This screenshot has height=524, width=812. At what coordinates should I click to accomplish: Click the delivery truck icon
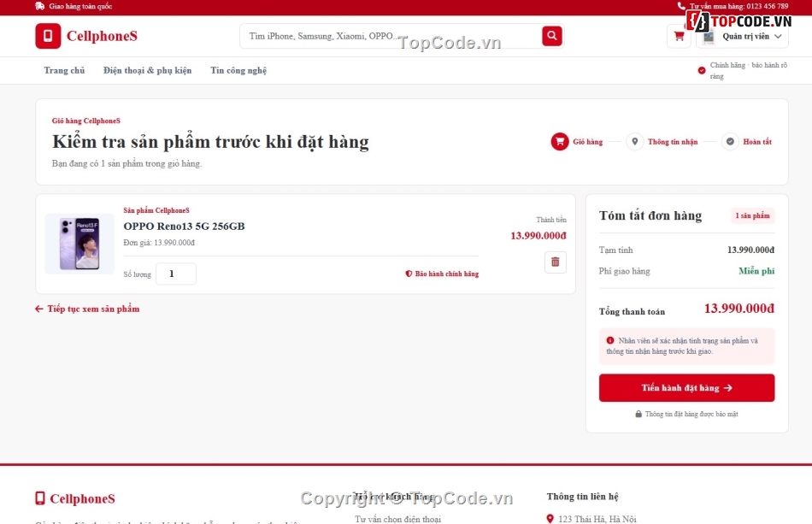pos(40,6)
